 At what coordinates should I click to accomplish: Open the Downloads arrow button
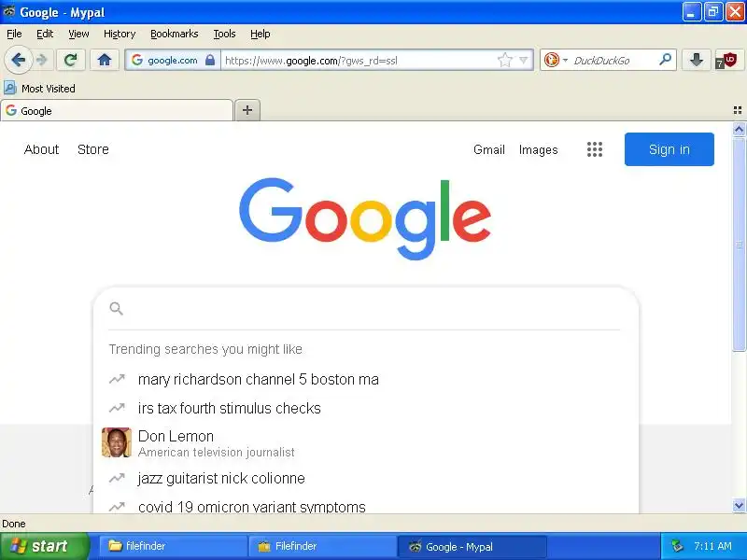tap(696, 60)
